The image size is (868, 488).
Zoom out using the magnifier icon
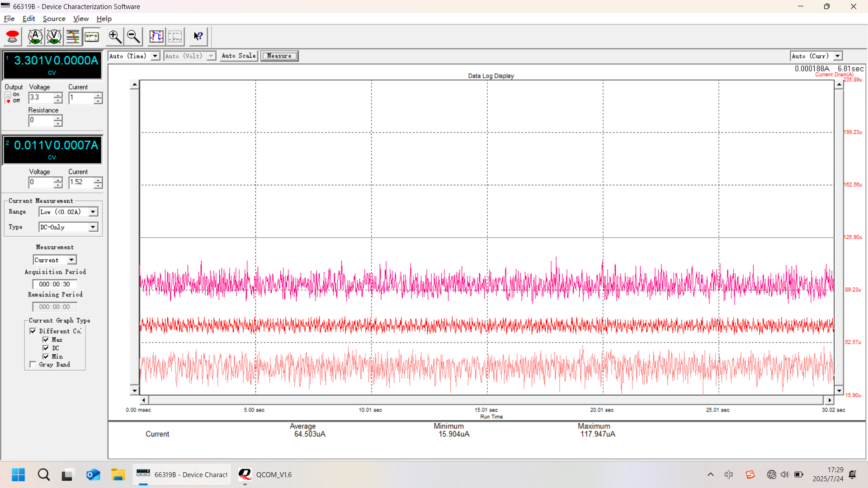coord(133,37)
